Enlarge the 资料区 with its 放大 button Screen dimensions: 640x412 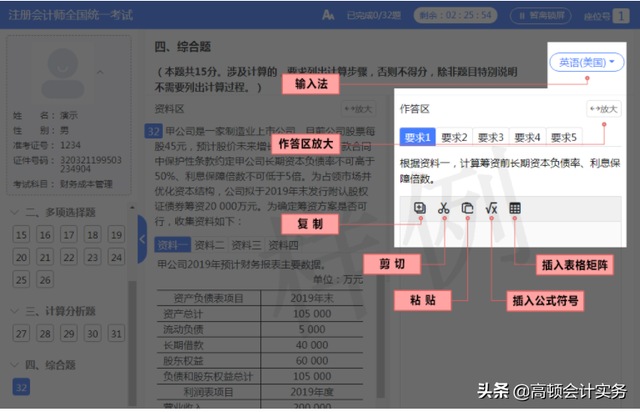point(358,109)
